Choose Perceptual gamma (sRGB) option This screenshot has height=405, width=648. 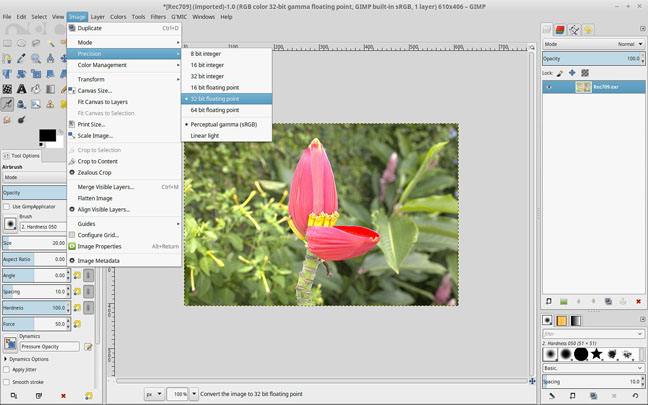pos(226,124)
